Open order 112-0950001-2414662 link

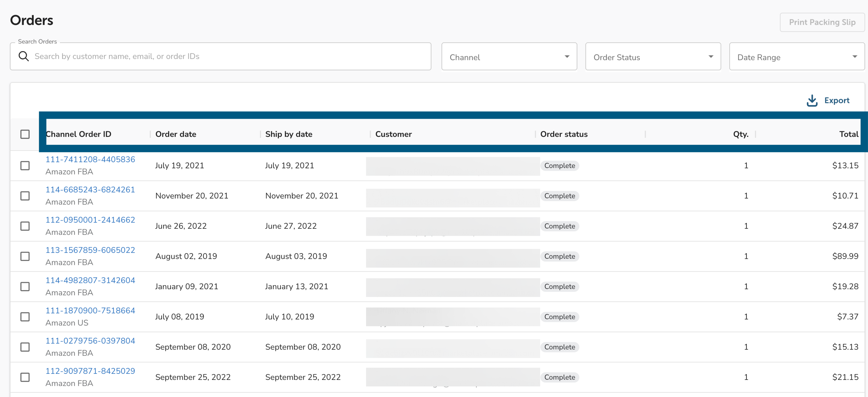(x=90, y=220)
